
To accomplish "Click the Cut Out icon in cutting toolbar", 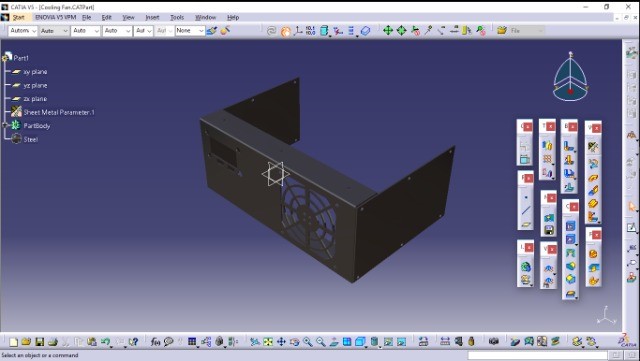I will (571, 226).
